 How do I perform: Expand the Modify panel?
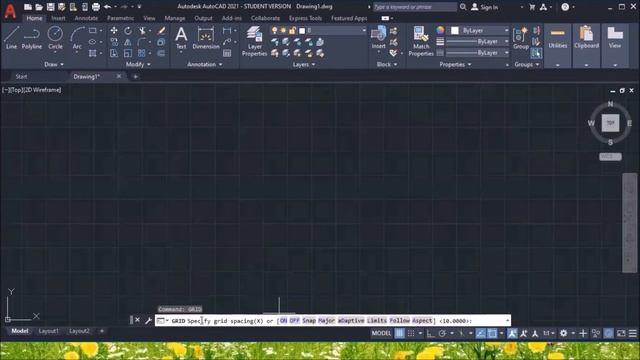(x=138, y=64)
